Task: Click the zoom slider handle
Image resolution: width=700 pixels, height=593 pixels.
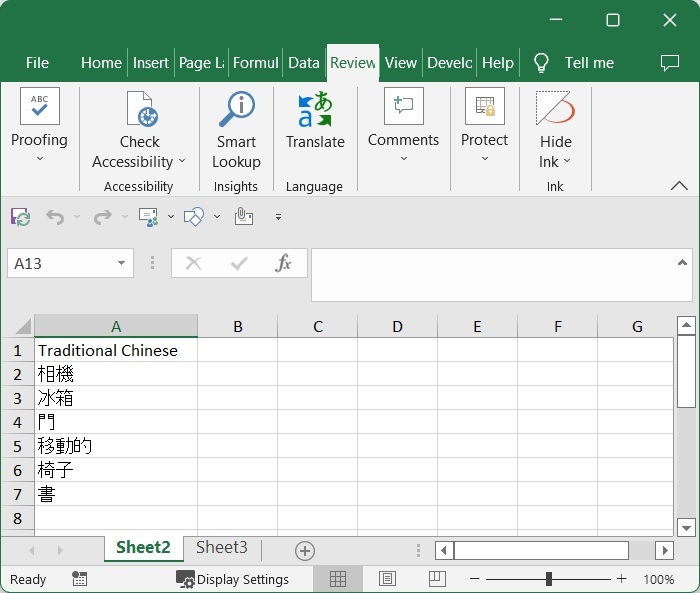Action: click(548, 579)
